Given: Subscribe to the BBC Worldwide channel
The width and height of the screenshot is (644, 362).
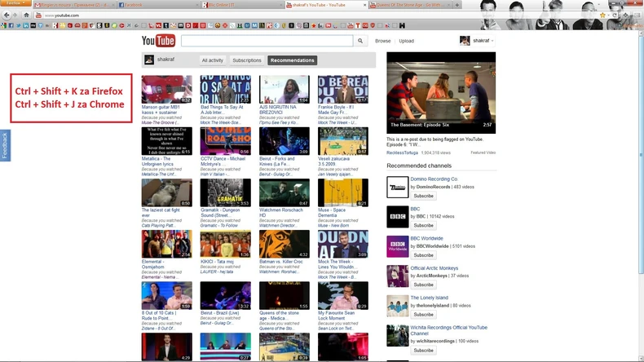Looking at the screenshot, I should pyautogui.click(x=423, y=255).
